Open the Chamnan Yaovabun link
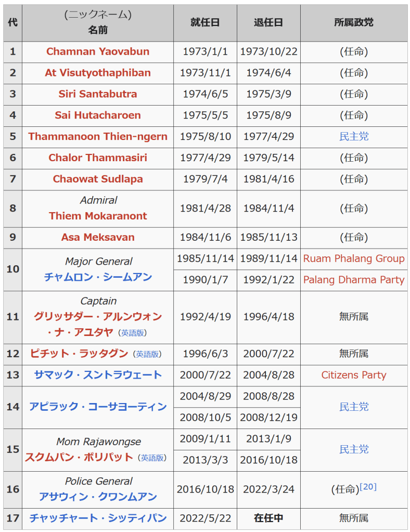 click(x=98, y=51)
